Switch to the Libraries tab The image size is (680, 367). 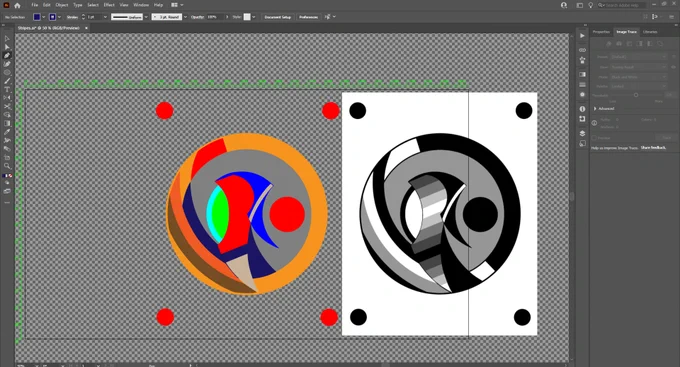[x=650, y=32]
